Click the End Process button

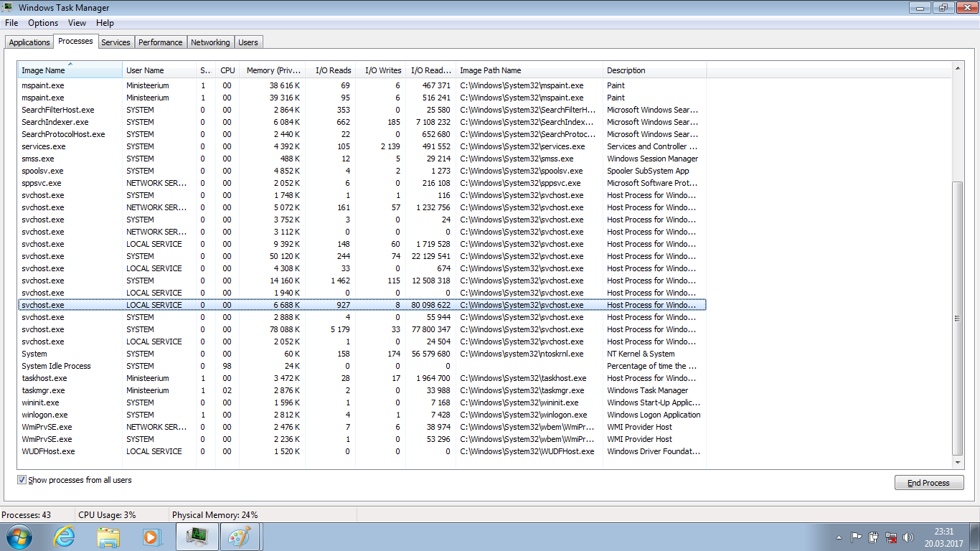tap(928, 483)
